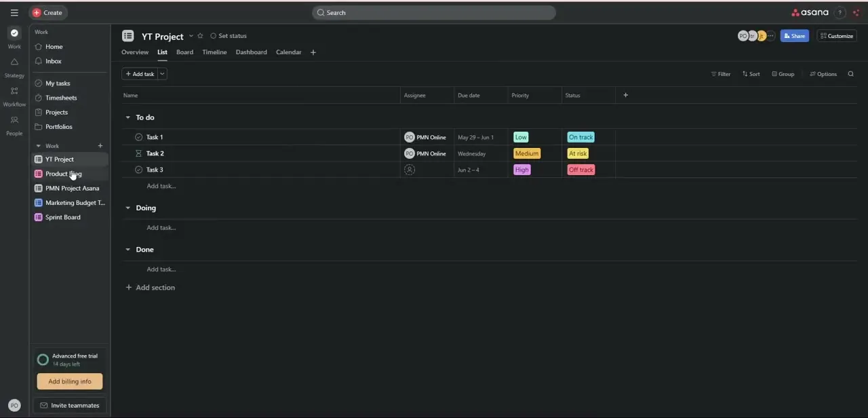The height and width of the screenshot is (418, 868).
Task: Open profile avatar at bottom left
Action: pyautogui.click(x=14, y=405)
